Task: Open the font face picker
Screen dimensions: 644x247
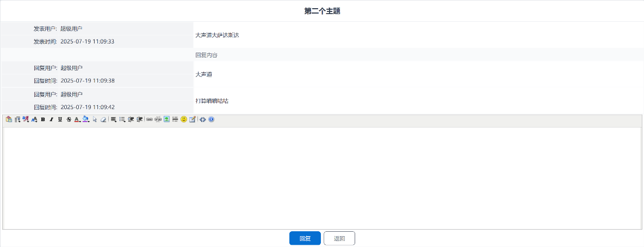Action: point(26,119)
